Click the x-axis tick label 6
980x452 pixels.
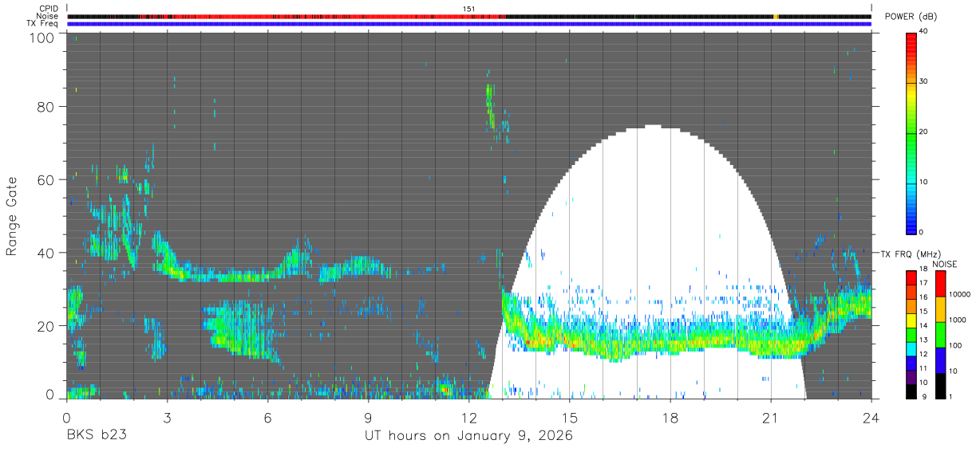coord(267,419)
